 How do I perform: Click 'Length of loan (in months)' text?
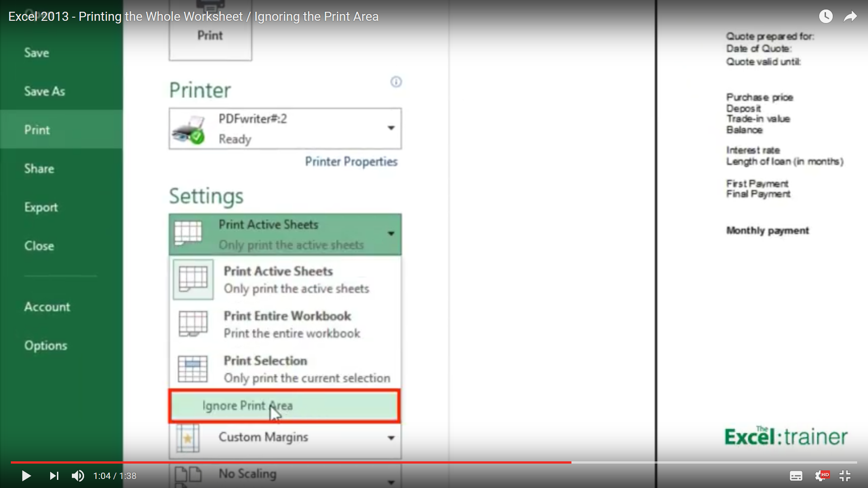(x=785, y=161)
